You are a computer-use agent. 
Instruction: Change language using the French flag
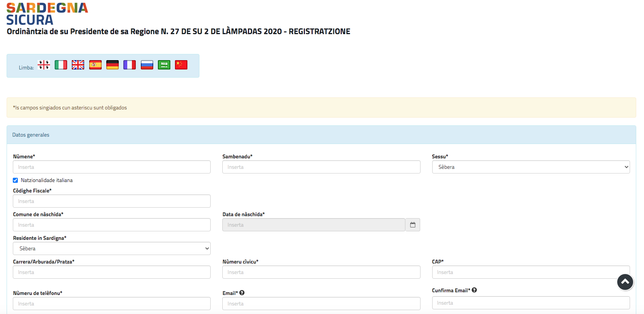[x=130, y=65]
